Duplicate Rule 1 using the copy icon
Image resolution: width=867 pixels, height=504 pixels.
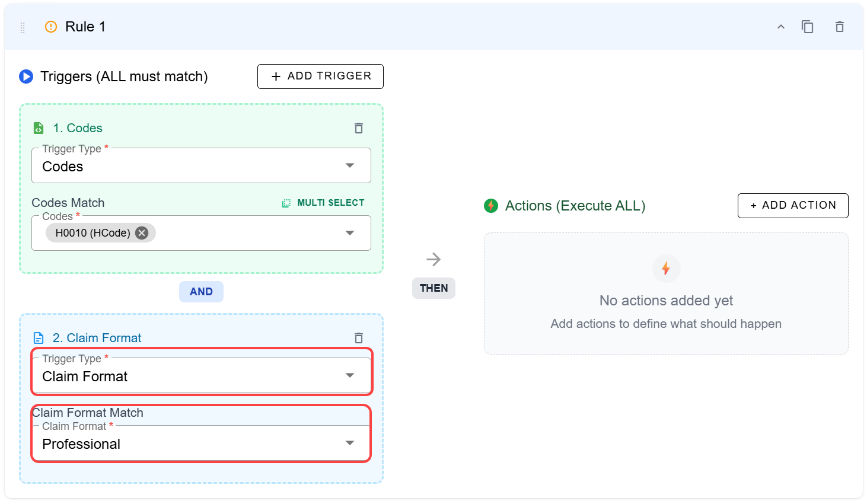pyautogui.click(x=807, y=27)
